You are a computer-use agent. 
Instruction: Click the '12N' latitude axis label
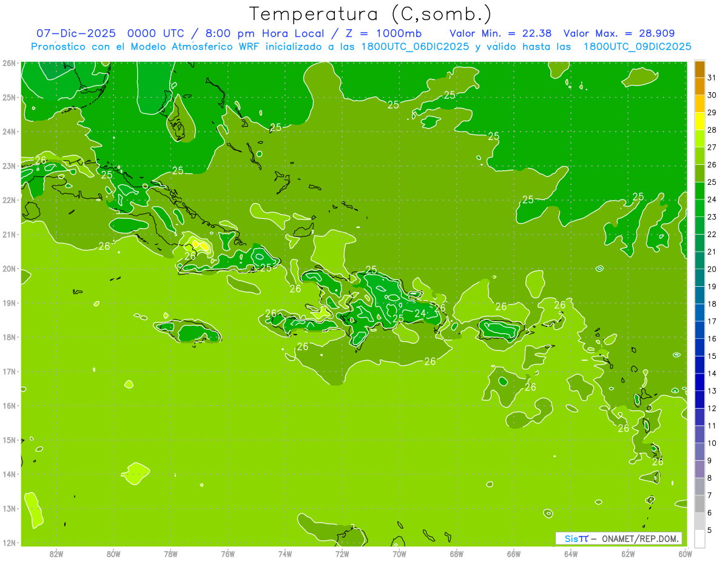click(8, 543)
